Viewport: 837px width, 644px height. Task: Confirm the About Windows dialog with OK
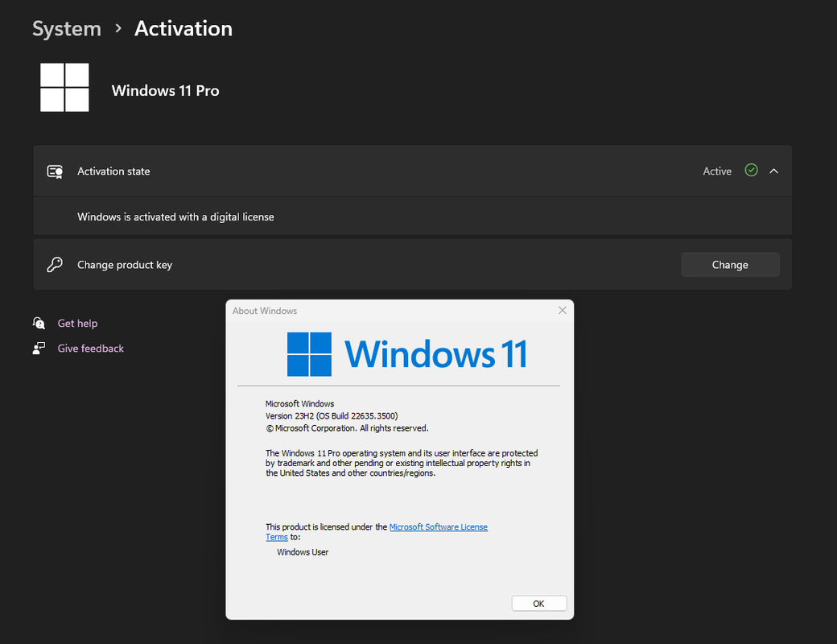539,604
